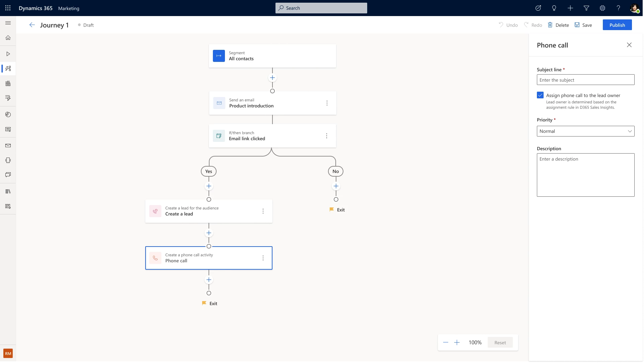The image size is (644, 363).
Task: Expand the three-dot menu on Phone call node
Action: [263, 258]
